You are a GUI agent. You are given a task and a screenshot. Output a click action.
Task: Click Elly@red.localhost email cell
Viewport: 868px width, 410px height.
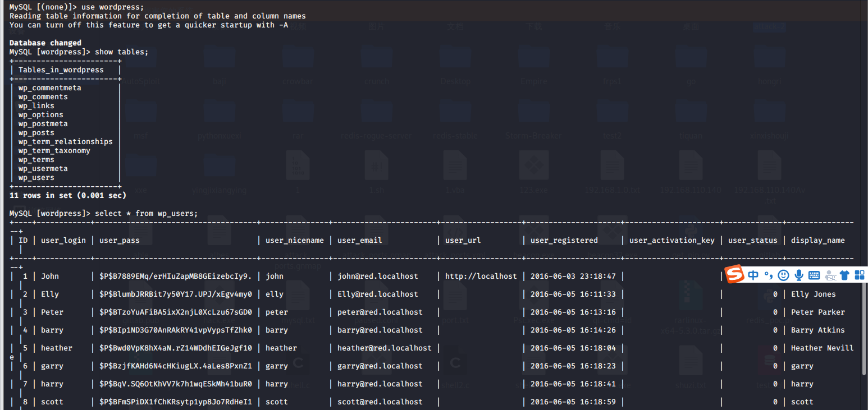[378, 294]
